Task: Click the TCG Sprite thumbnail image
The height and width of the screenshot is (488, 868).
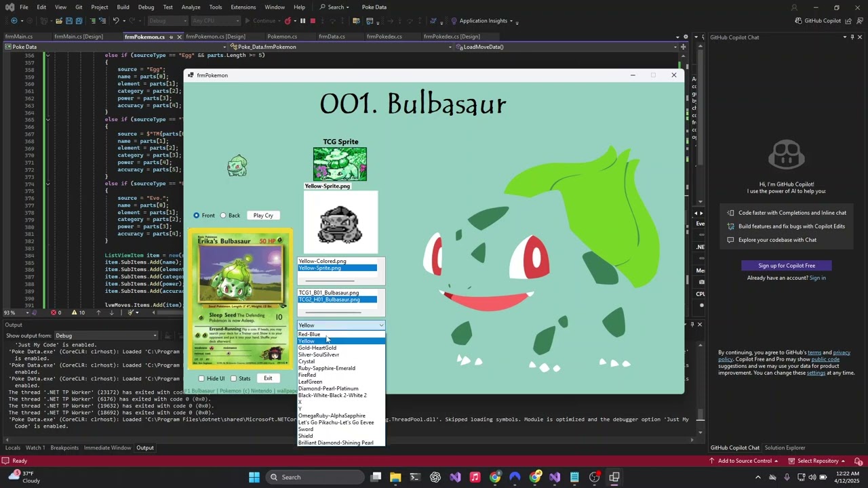Action: pyautogui.click(x=340, y=164)
